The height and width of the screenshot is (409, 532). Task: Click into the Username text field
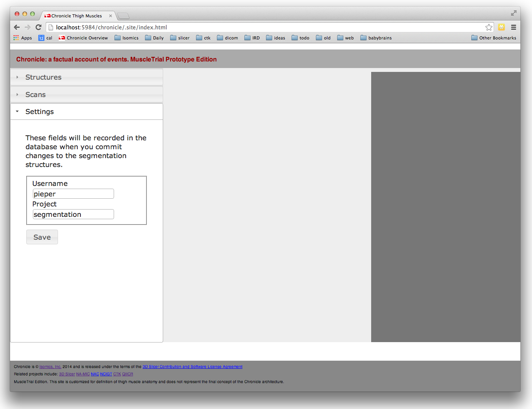(73, 194)
